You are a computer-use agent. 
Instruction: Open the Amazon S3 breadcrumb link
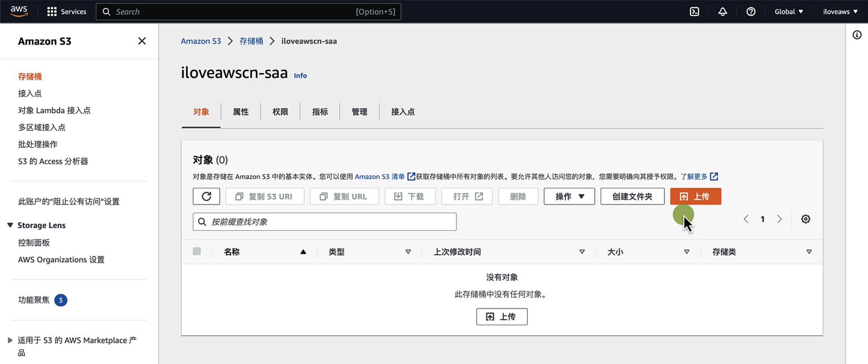pyautogui.click(x=201, y=41)
